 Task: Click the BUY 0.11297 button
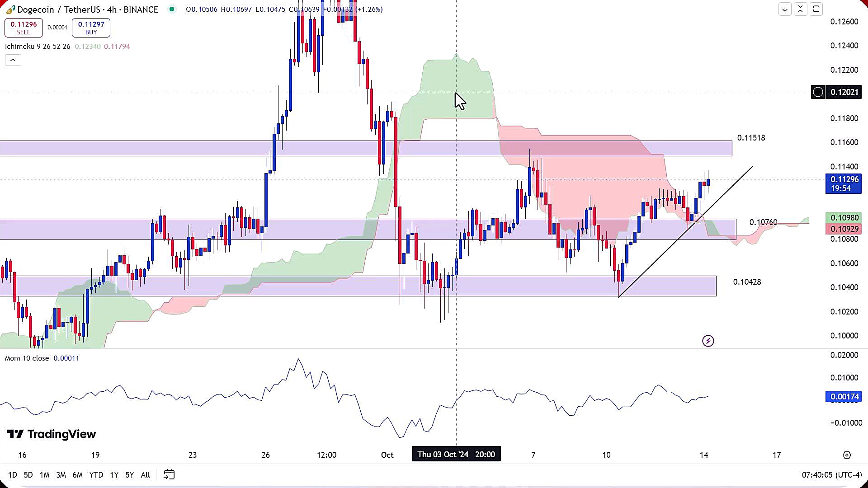pyautogui.click(x=91, y=28)
